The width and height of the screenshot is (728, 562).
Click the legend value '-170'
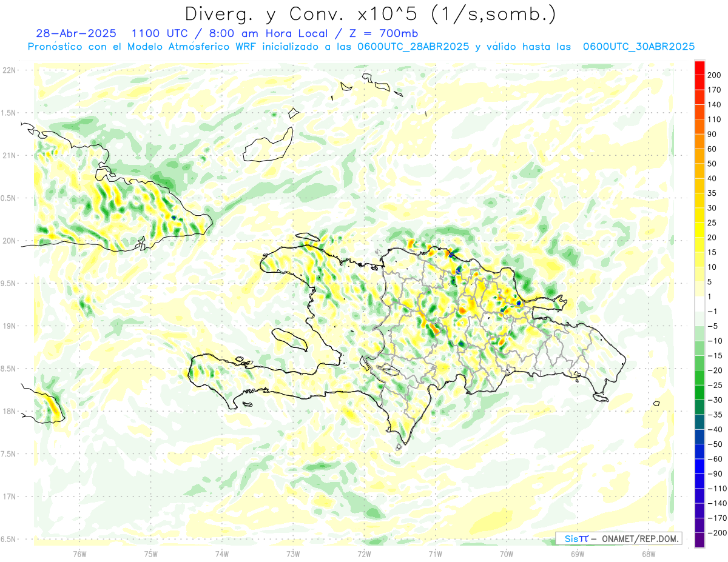(716, 518)
